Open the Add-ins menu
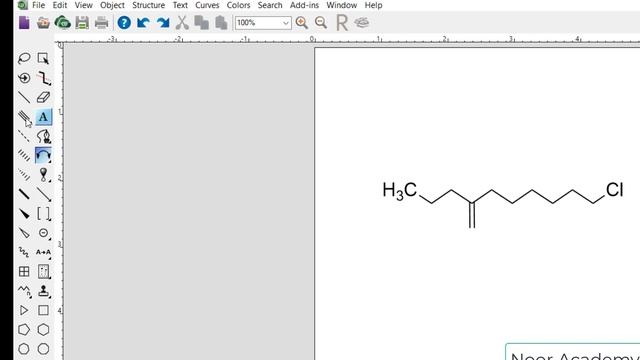Screen dimensions: 640x360 point(304,5)
